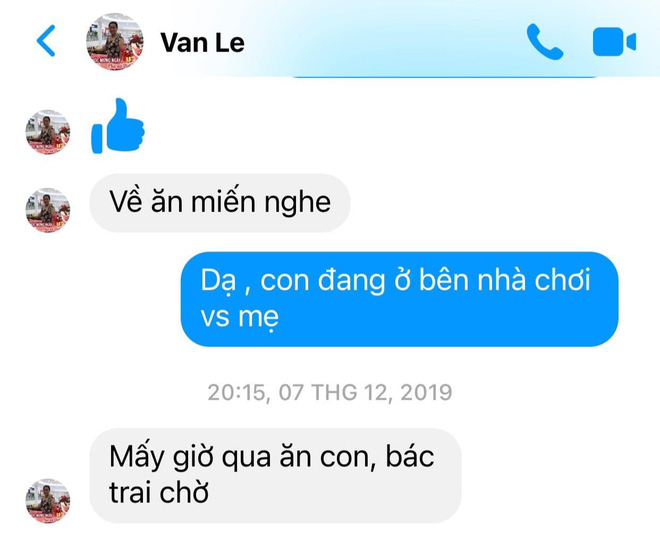Start a voice call with Van Le
The width and height of the screenshot is (660, 555).
545,42
